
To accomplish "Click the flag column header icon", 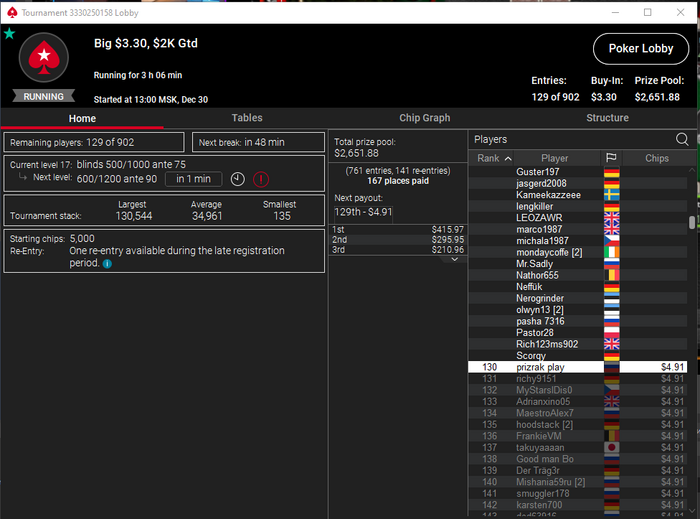I will [x=611, y=158].
